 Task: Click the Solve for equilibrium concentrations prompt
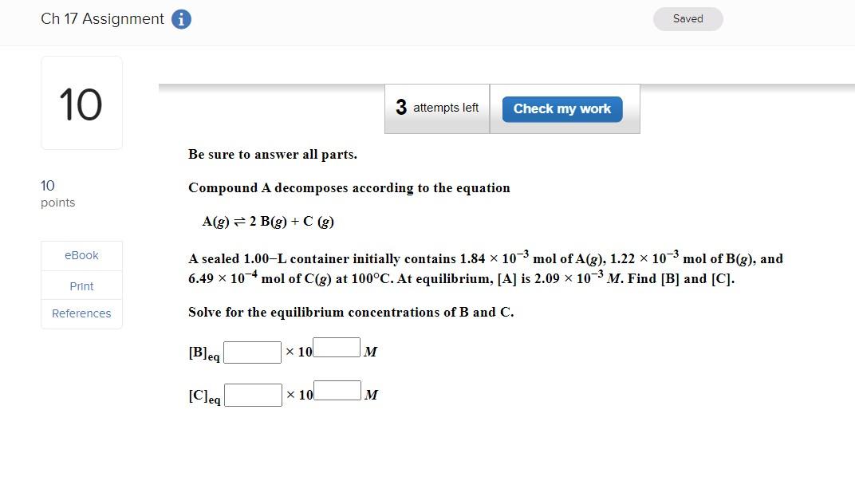pos(350,312)
